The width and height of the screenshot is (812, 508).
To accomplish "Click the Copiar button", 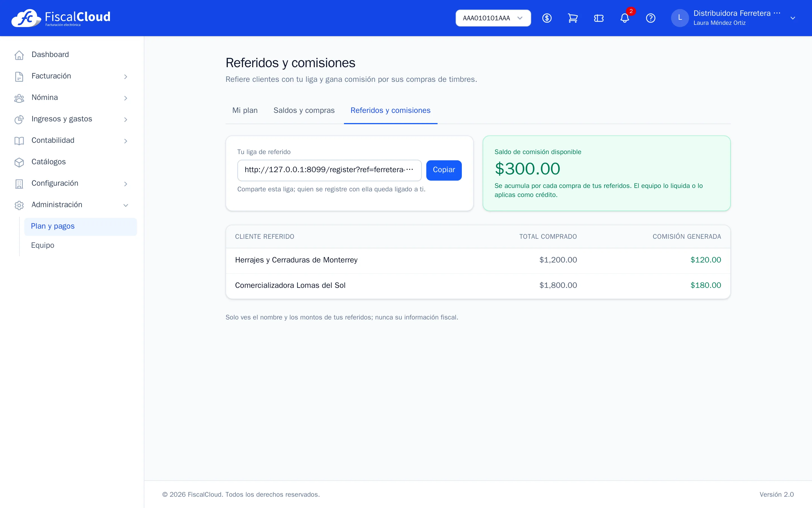I will pyautogui.click(x=443, y=170).
